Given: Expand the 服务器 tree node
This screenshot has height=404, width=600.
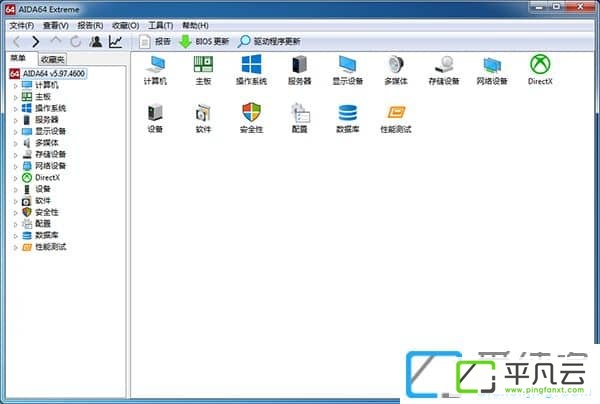Looking at the screenshot, I should tap(16, 120).
